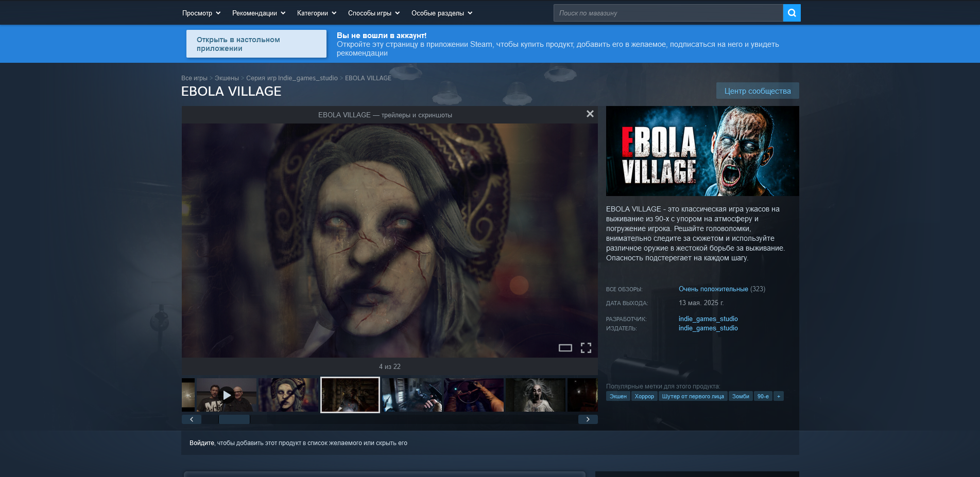Open Серия игр Indie_games_studio breadcrumb

click(x=292, y=78)
